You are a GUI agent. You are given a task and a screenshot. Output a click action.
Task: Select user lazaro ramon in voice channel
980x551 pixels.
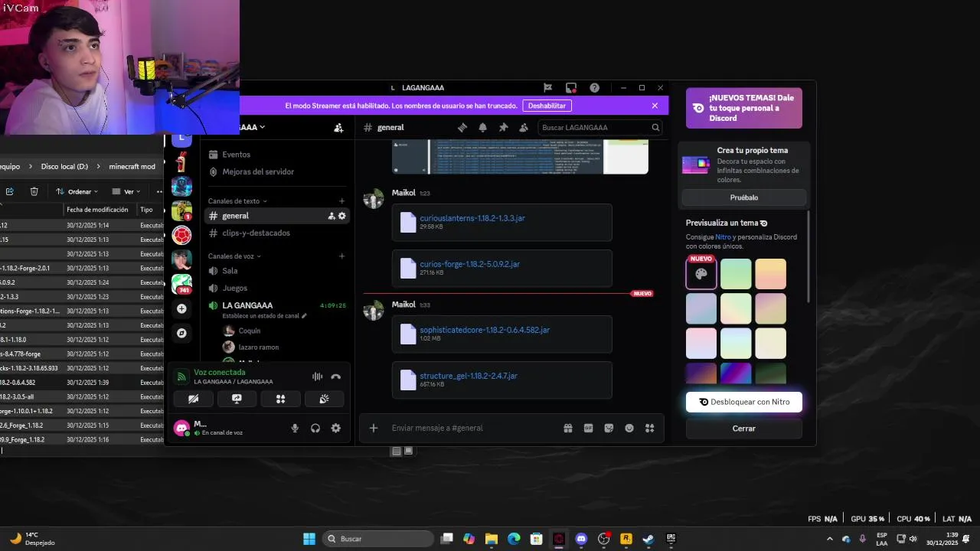tap(259, 347)
